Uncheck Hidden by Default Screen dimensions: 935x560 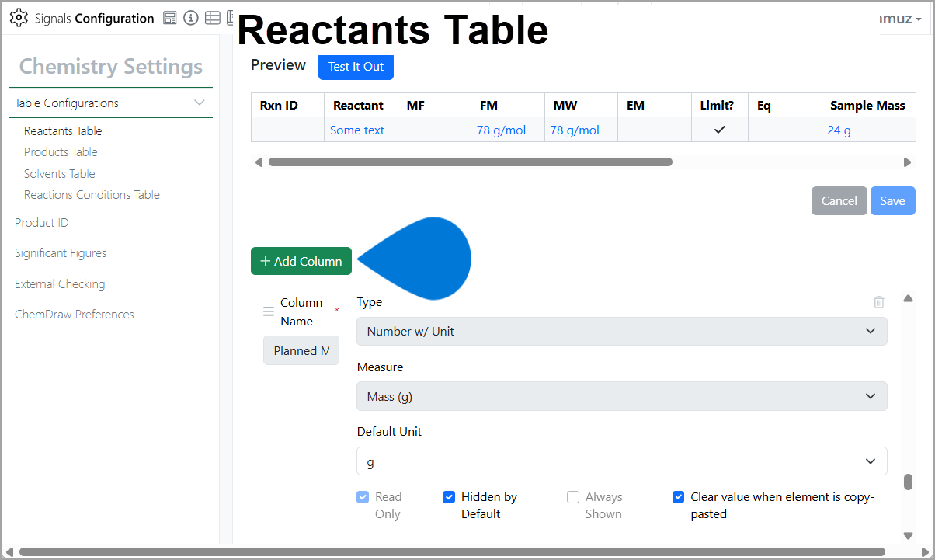point(449,496)
